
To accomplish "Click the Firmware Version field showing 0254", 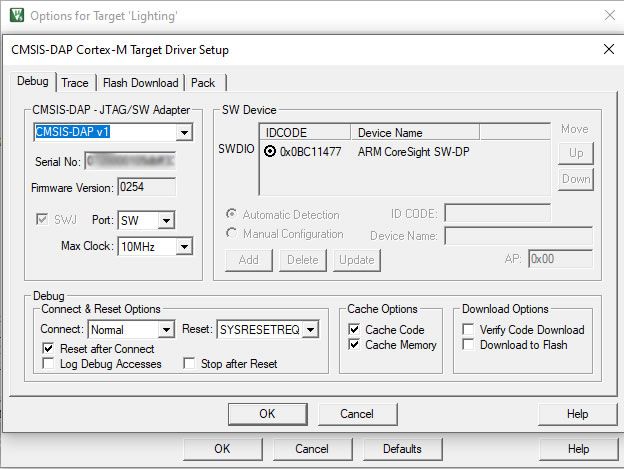I will [x=146, y=187].
